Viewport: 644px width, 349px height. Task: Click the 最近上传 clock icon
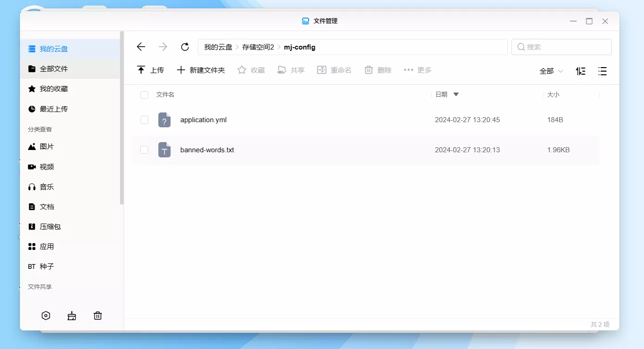pyautogui.click(x=32, y=109)
